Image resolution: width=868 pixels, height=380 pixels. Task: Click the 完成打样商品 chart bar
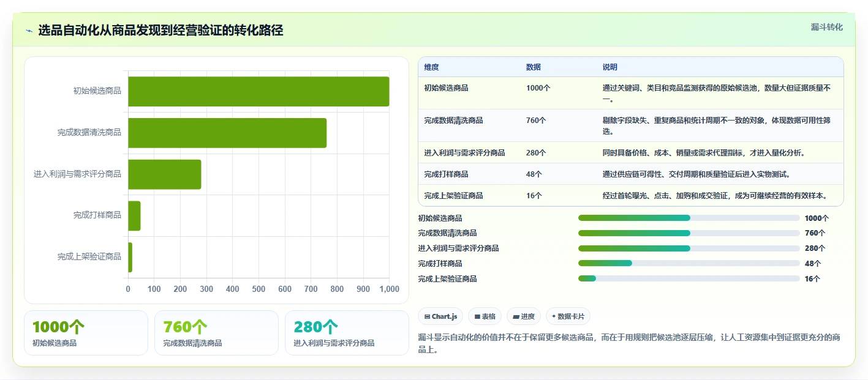coord(134,216)
